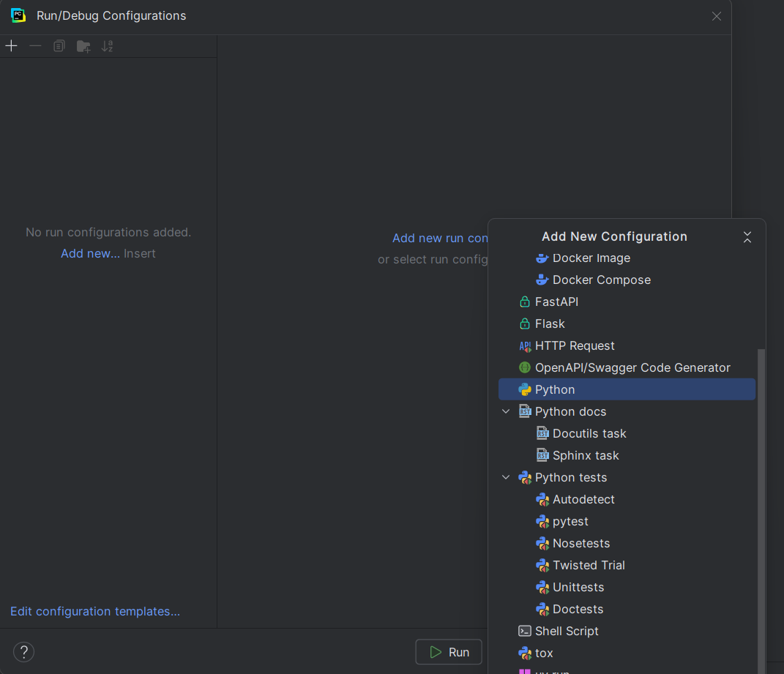
Task: Select the highlighted Python configuration
Action: coord(627,389)
